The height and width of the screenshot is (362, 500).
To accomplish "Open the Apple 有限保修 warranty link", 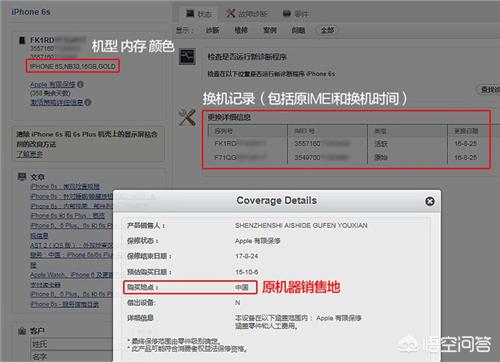I will click(53, 84).
